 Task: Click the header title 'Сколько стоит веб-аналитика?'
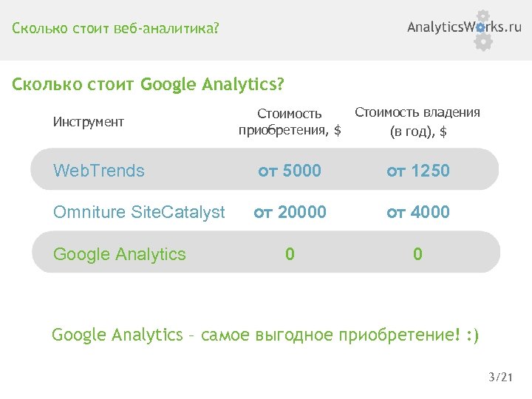(115, 29)
